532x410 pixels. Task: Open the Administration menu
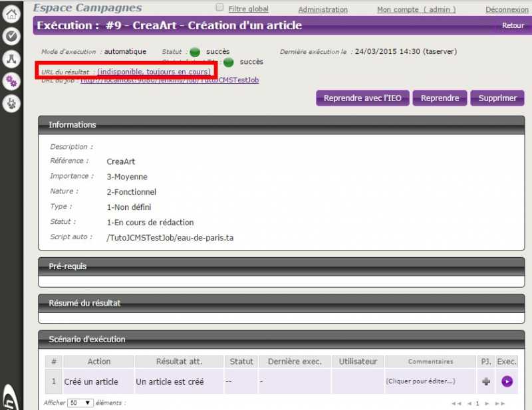(x=323, y=9)
